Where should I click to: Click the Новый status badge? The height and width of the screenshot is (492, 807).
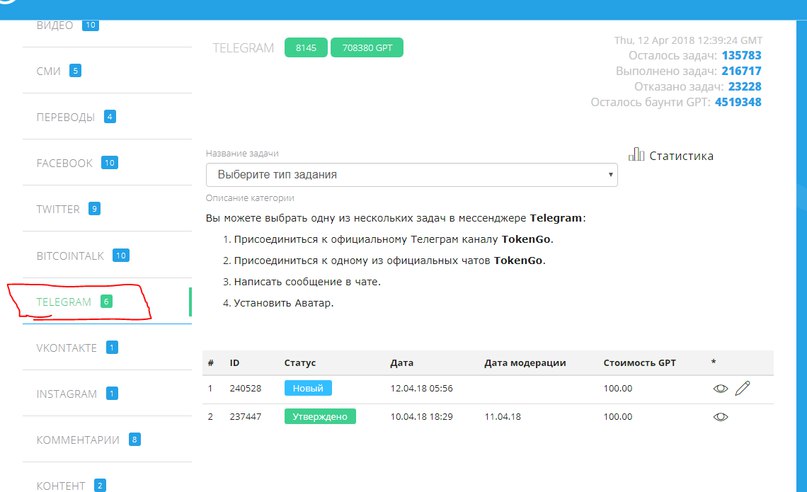(308, 388)
